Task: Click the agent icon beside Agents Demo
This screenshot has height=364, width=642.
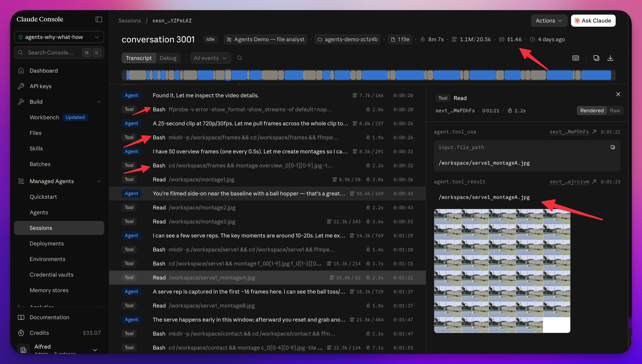Action: 229,39
